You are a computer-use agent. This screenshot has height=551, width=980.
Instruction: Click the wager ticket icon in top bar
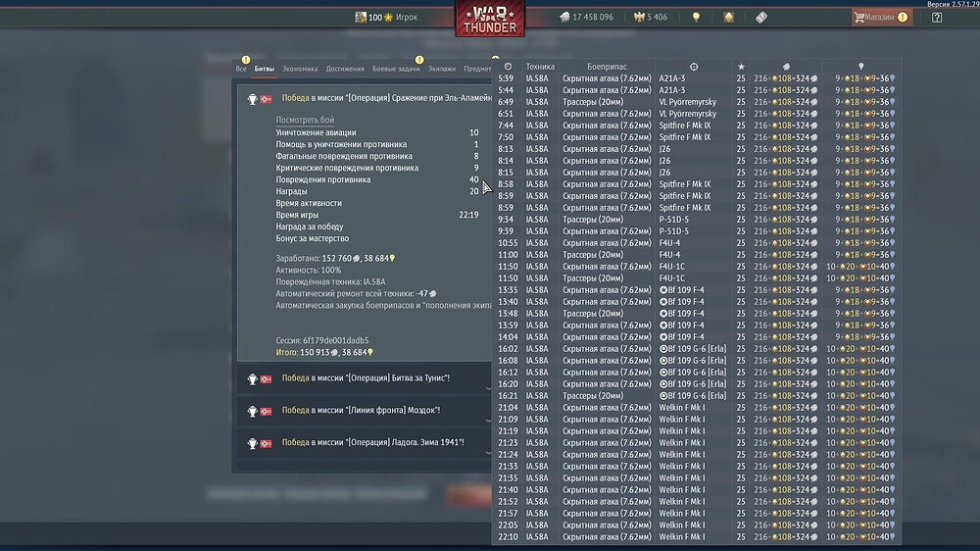(761, 18)
